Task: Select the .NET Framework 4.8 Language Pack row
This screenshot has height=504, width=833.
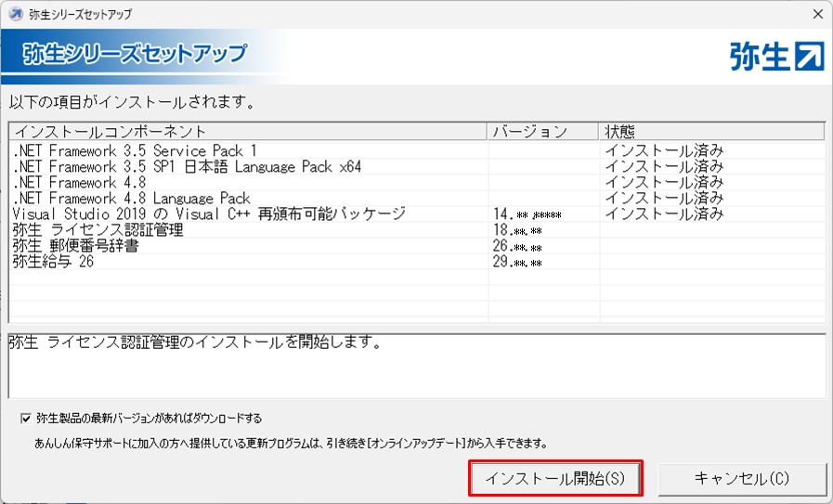Action: (x=132, y=198)
